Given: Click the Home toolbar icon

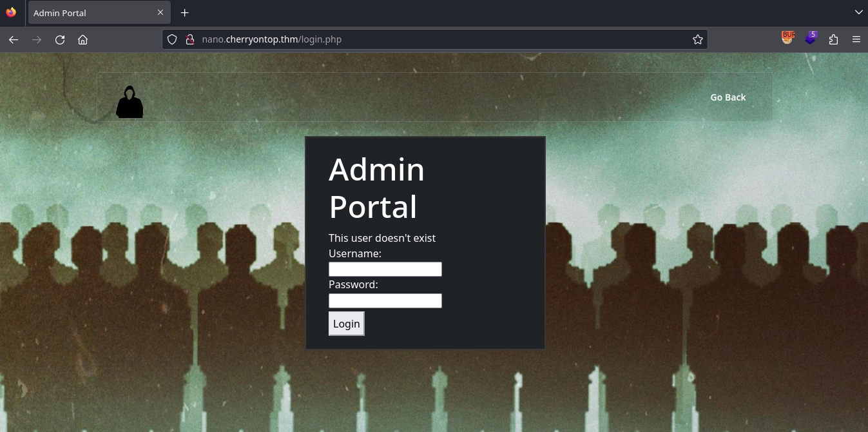Looking at the screenshot, I should 82,39.
